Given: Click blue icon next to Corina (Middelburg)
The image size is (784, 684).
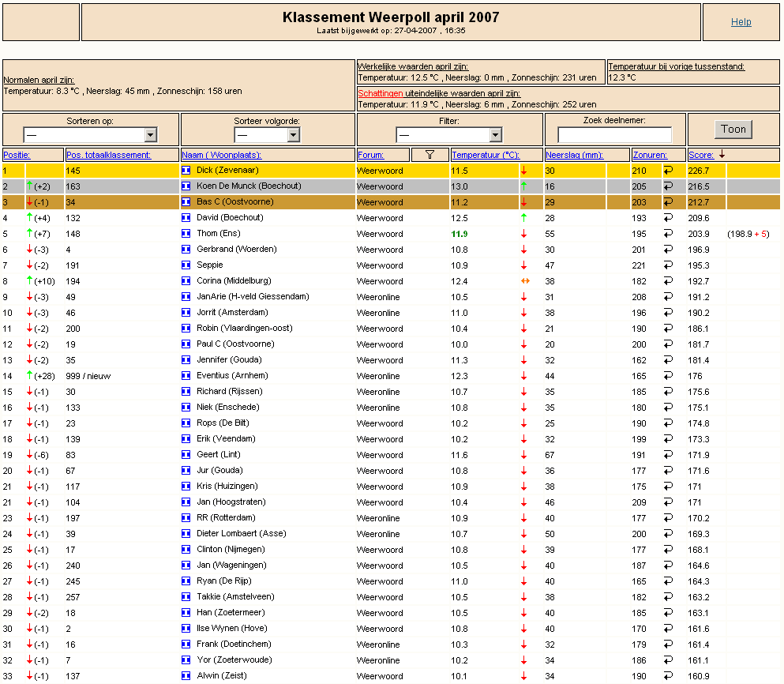Looking at the screenshot, I should pyautogui.click(x=186, y=280).
